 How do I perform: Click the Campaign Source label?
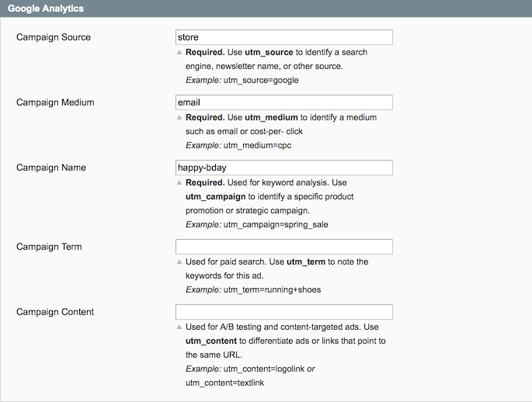tap(53, 37)
